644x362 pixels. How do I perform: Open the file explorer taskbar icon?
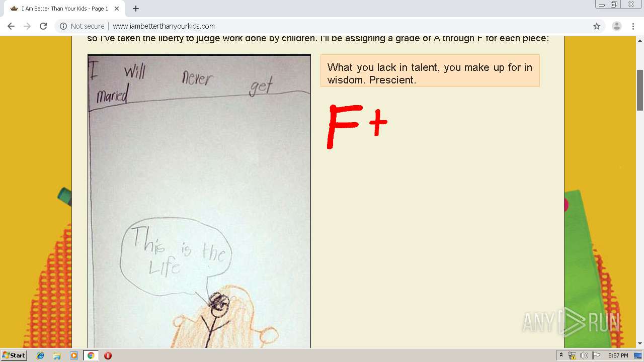click(x=57, y=355)
